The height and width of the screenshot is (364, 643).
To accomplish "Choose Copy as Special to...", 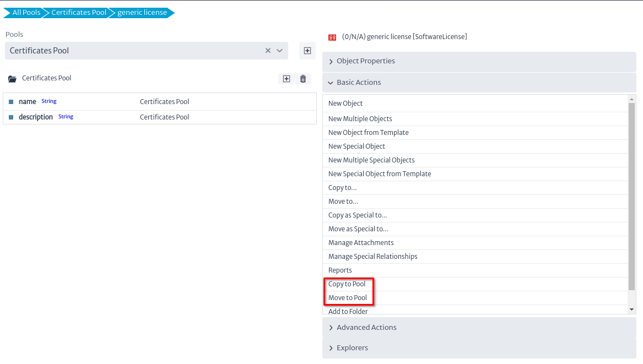I will [476, 215].
